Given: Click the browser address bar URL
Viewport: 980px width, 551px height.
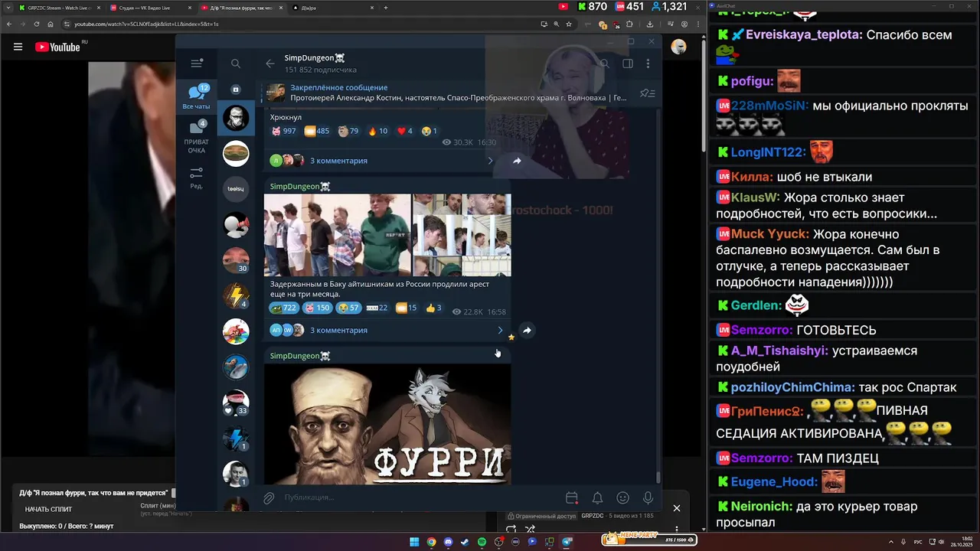Looking at the screenshot, I should [146, 24].
